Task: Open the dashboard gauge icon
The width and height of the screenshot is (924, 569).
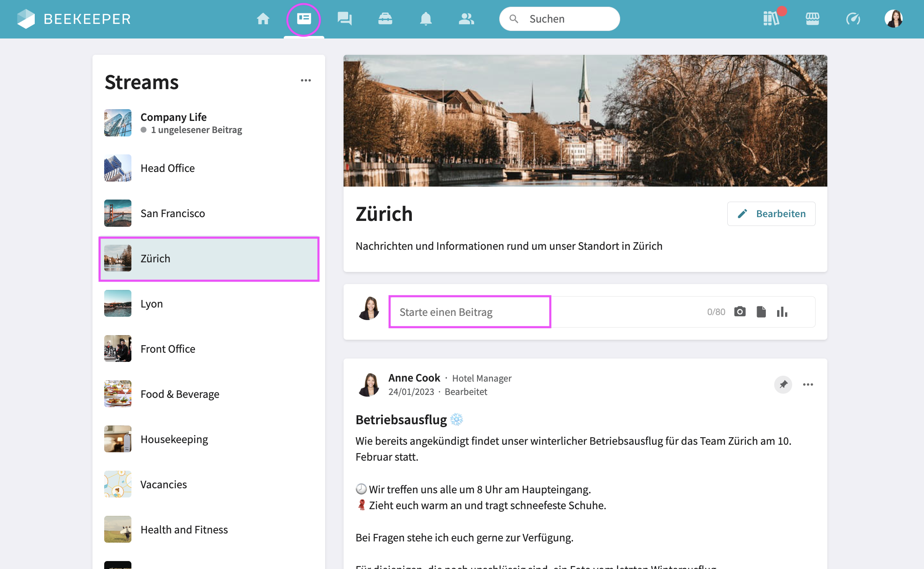Action: [853, 19]
